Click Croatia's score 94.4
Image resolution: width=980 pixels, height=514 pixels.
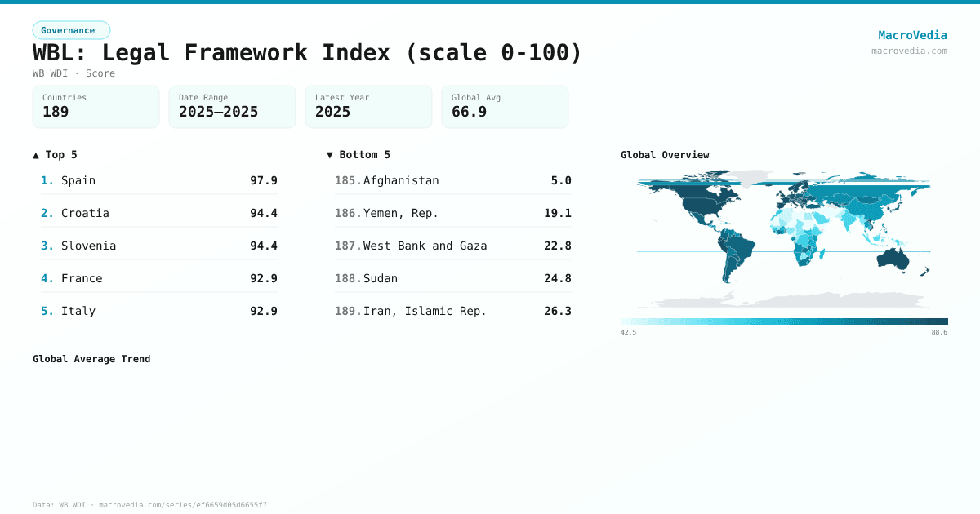(x=264, y=213)
